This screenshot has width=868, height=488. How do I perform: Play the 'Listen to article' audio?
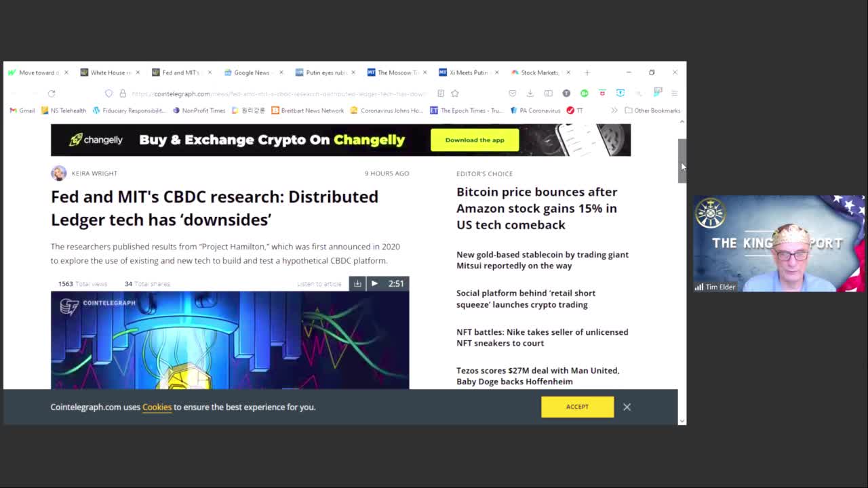coord(374,283)
